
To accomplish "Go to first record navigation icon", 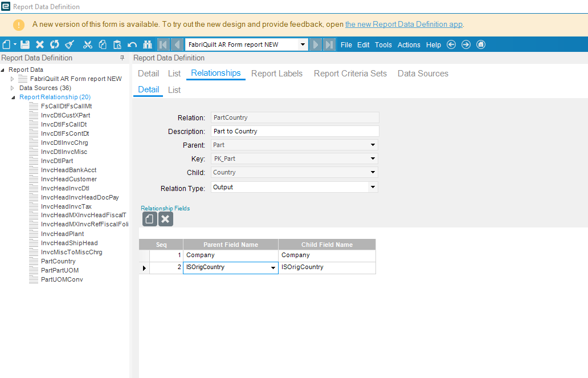I will point(163,44).
